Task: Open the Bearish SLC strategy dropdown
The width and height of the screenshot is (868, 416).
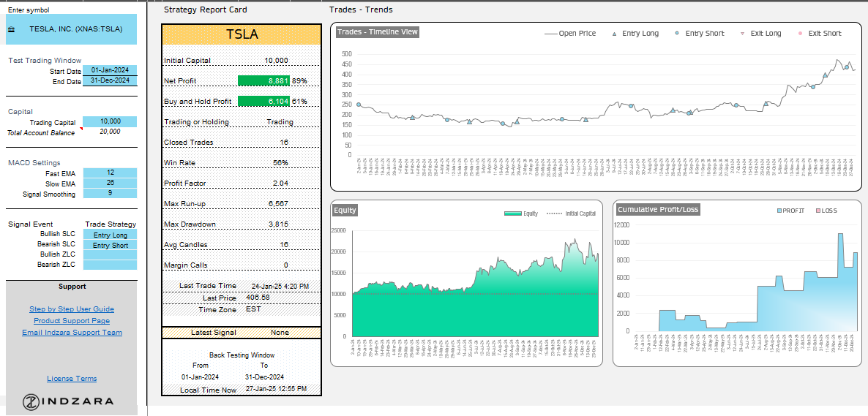Action: pyautogui.click(x=110, y=246)
